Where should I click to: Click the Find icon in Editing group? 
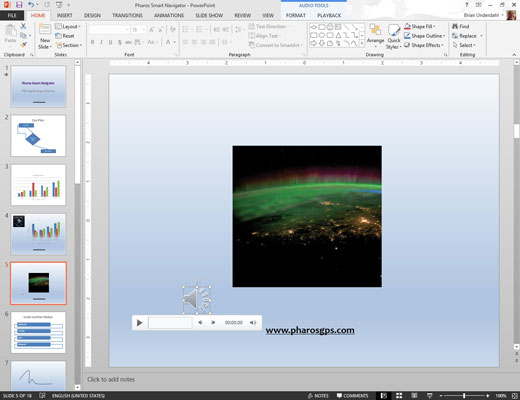[461, 26]
